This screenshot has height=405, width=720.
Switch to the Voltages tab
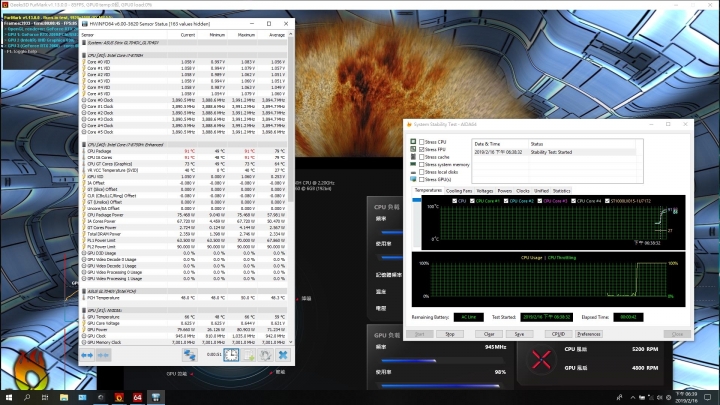484,191
